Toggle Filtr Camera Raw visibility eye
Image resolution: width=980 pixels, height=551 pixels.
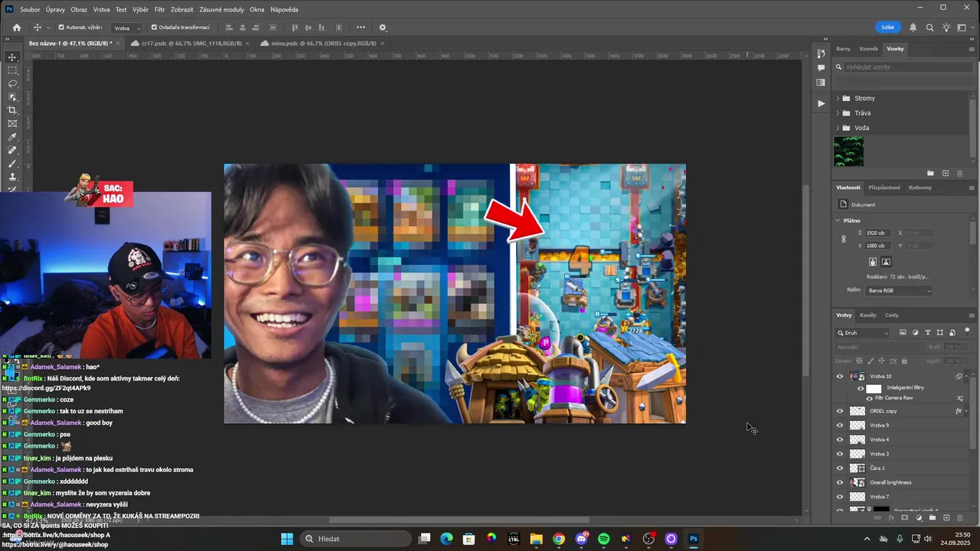[869, 398]
